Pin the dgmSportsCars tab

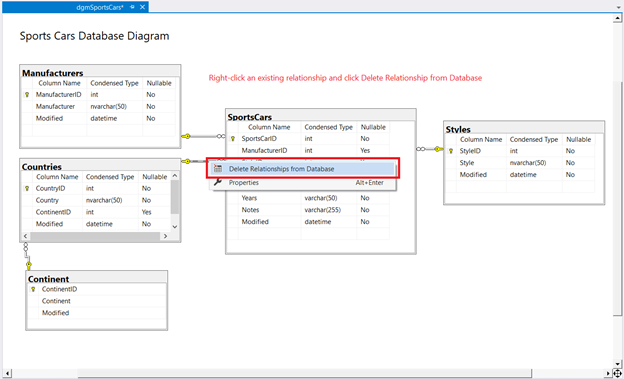pyautogui.click(x=133, y=7)
